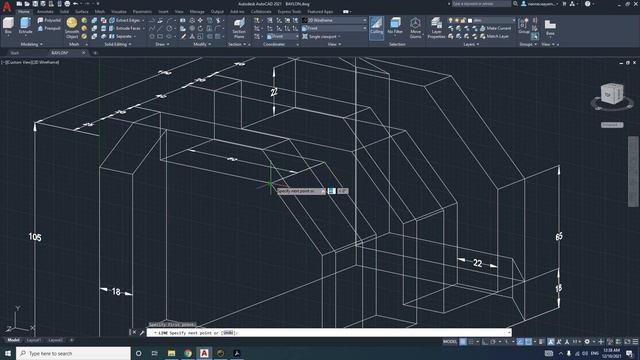Switch to the Solid ribbon tab
This screenshot has width=640, height=360.
(64, 11)
